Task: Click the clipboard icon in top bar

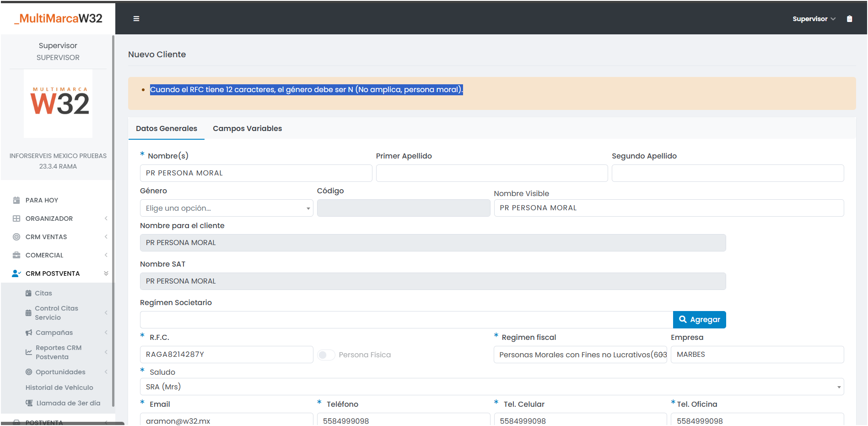Action: tap(849, 19)
